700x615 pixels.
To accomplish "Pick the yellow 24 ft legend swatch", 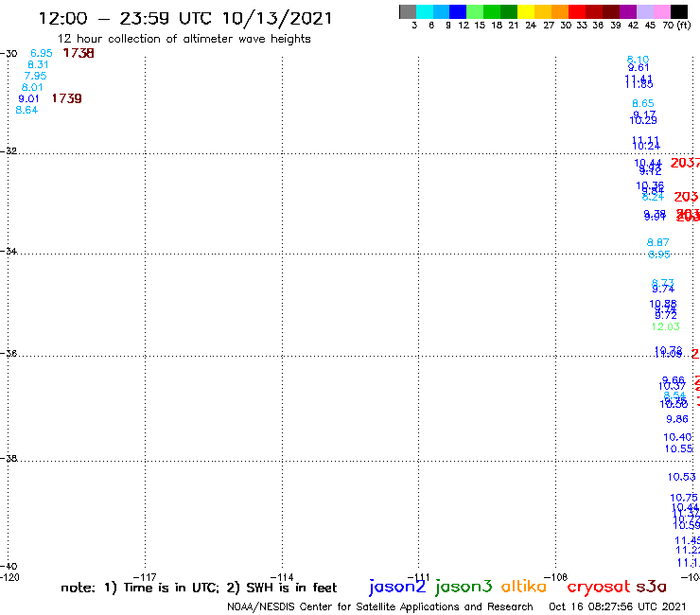I will (x=526, y=11).
